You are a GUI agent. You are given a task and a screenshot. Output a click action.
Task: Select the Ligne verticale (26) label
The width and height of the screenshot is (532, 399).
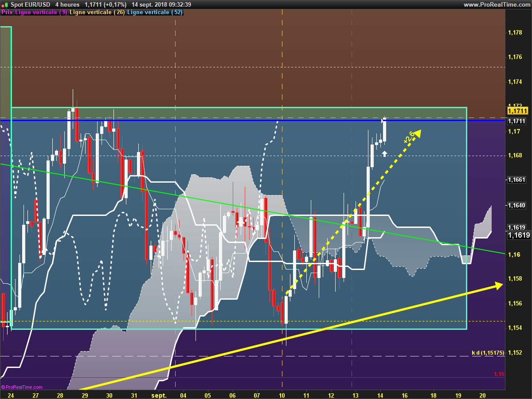pyautogui.click(x=97, y=12)
